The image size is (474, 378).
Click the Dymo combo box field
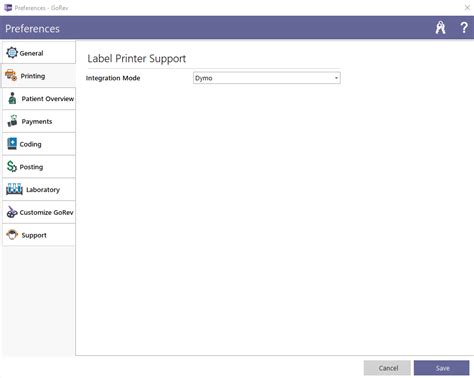click(267, 78)
